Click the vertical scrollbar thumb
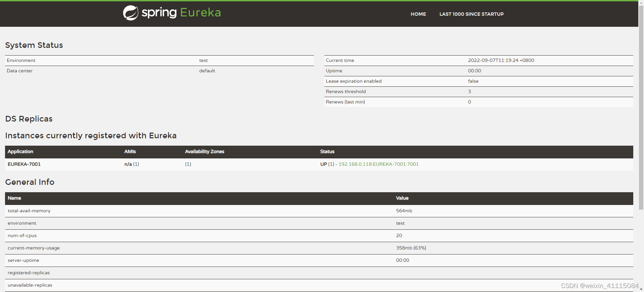Image resolution: width=644 pixels, height=292 pixels. click(x=641, y=107)
